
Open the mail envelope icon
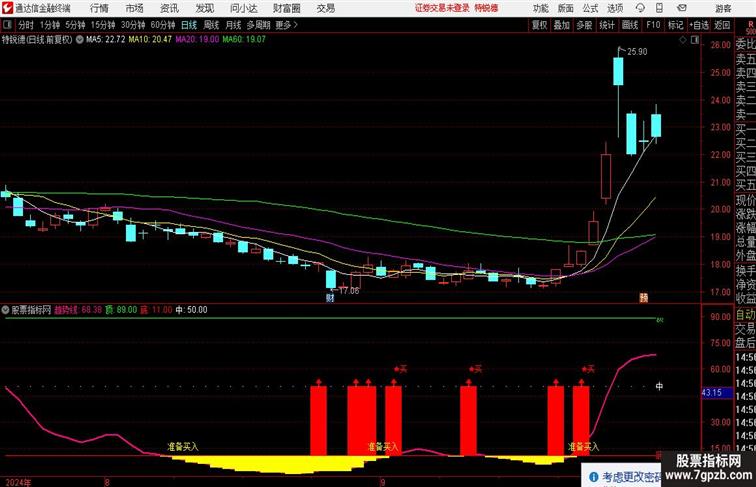click(682, 8)
